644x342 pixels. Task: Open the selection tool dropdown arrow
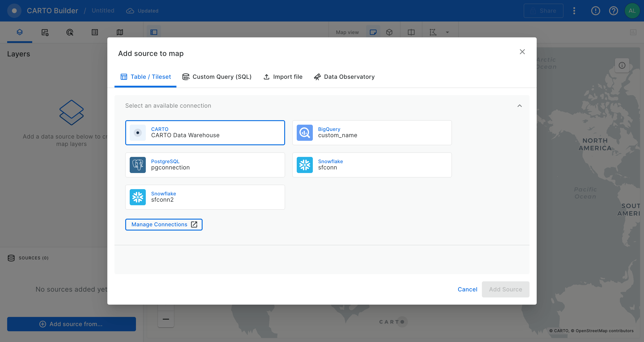(x=447, y=32)
